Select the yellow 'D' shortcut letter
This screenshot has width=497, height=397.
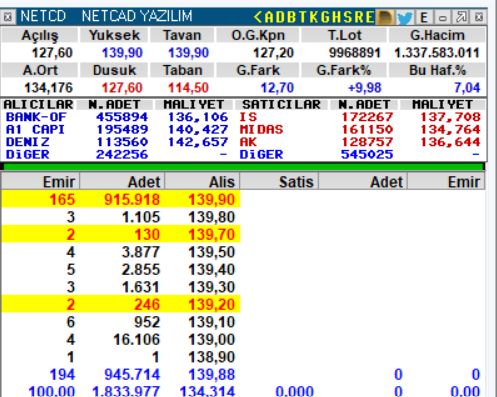tap(280, 17)
